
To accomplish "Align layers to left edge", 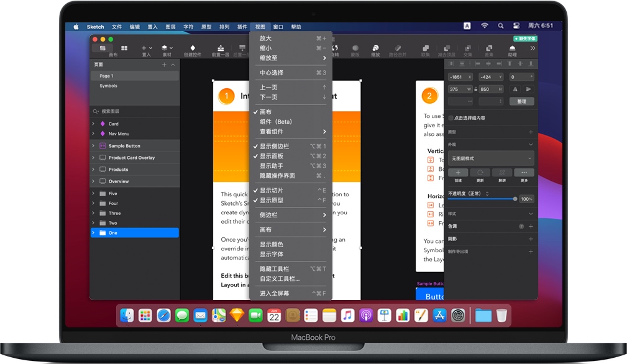I will pos(477,63).
